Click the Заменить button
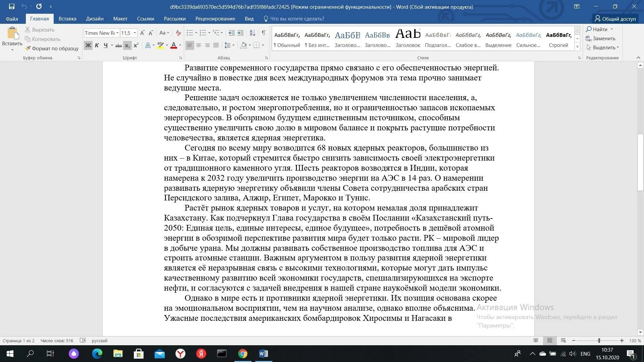 pos(600,39)
